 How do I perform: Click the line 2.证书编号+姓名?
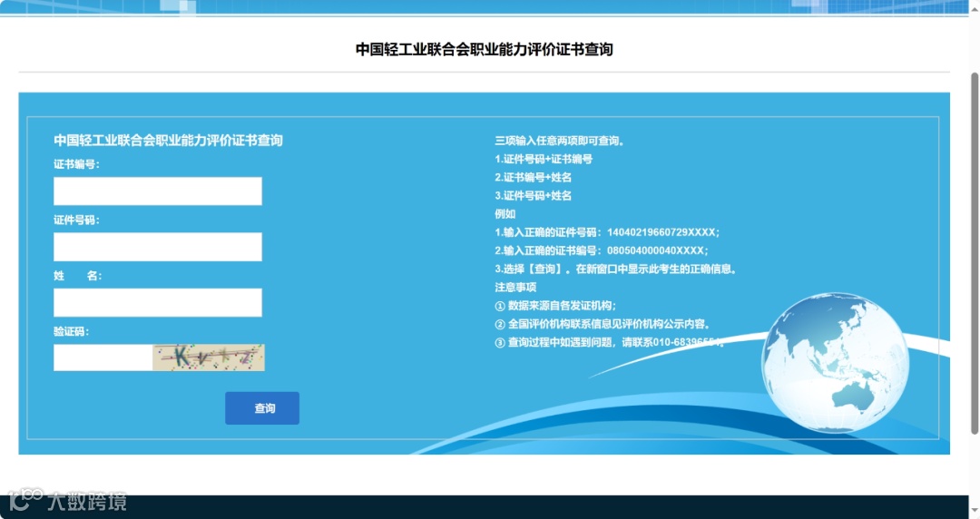point(534,178)
